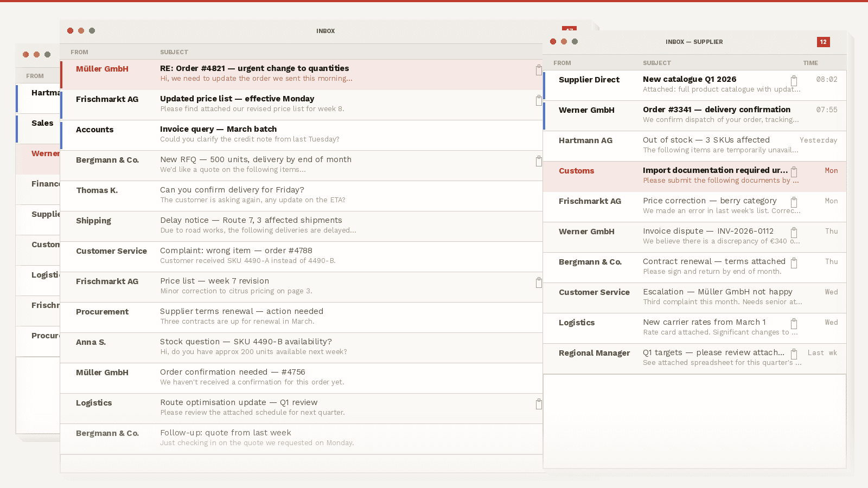
Task: Click the INBOX — SUPPLIER window title
Action: (x=694, y=42)
